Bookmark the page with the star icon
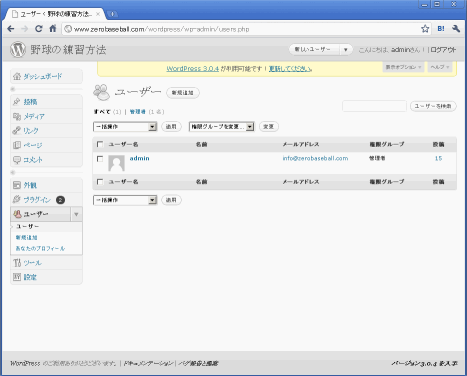 (x=425, y=29)
